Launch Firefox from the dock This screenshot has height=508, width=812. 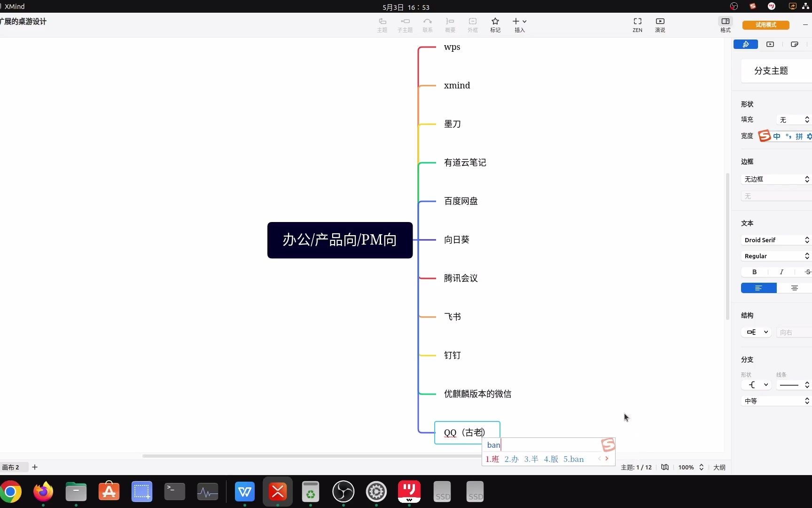[43, 492]
